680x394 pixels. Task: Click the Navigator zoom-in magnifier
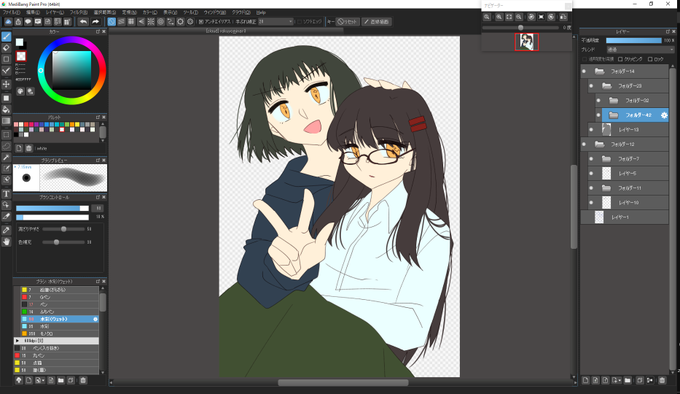499,17
